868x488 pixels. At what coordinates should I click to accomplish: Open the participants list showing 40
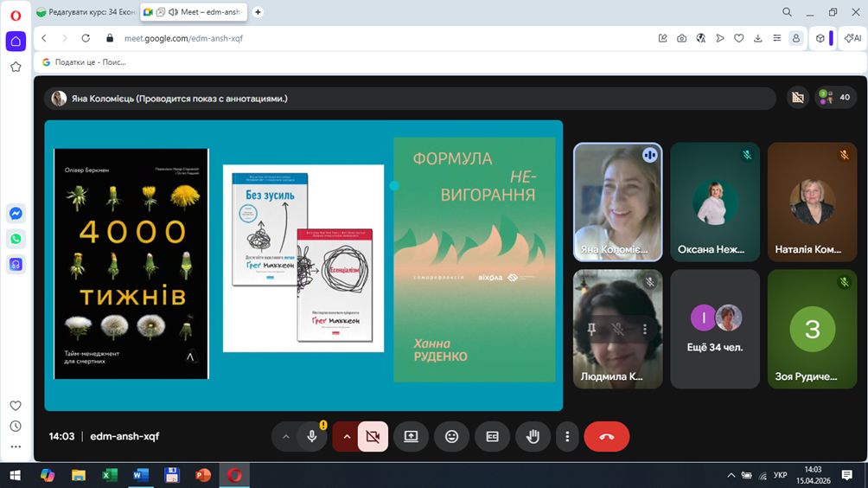pos(834,98)
